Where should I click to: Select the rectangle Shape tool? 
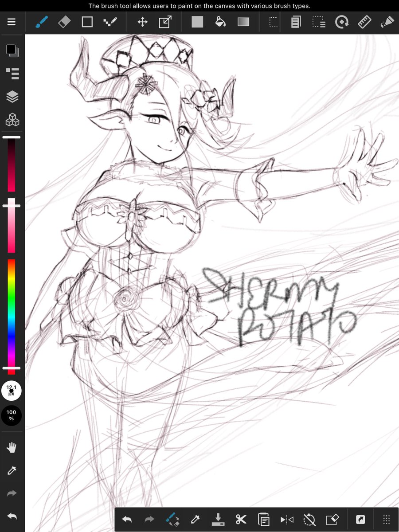(87, 22)
